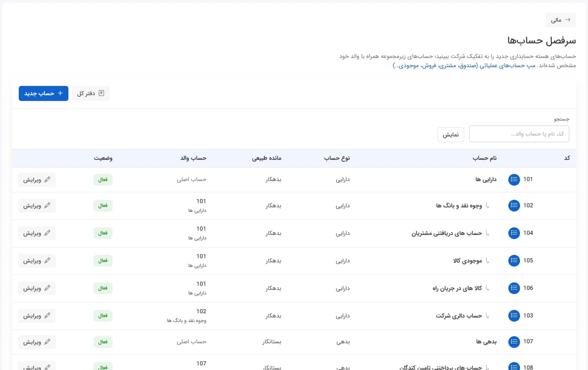Create a new account with حساب جدید
The image size is (588, 370).
pos(43,93)
